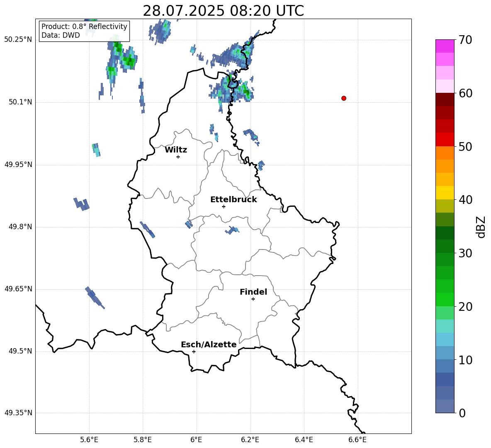The image size is (491, 448).
Task: Click the colorbar value 60
Action: [465, 93]
